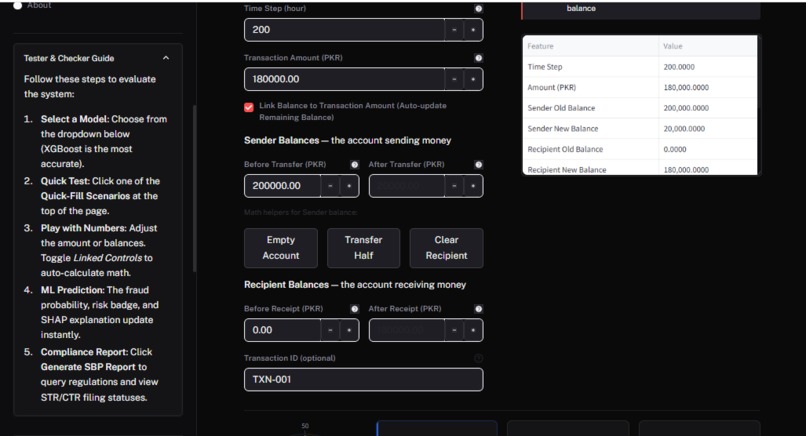Focus the Transaction Amount input field
Screen dimensions: 806x436
pyautogui.click(x=344, y=79)
